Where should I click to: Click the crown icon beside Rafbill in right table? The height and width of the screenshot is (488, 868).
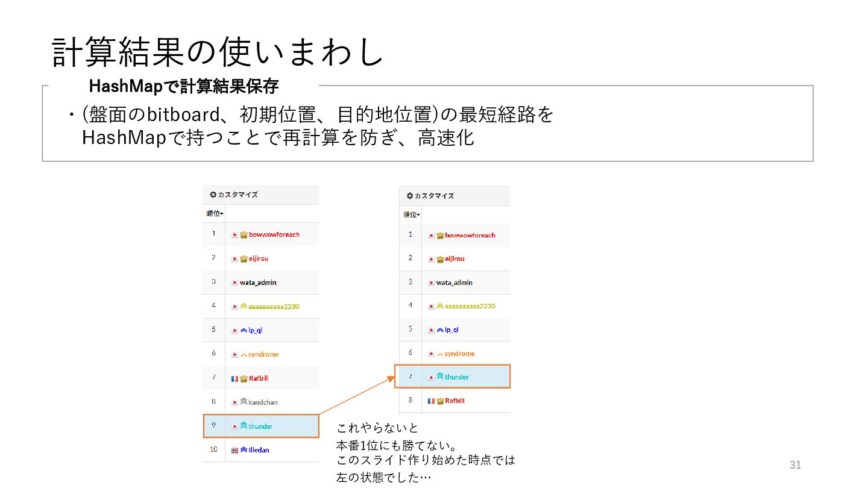(x=440, y=401)
